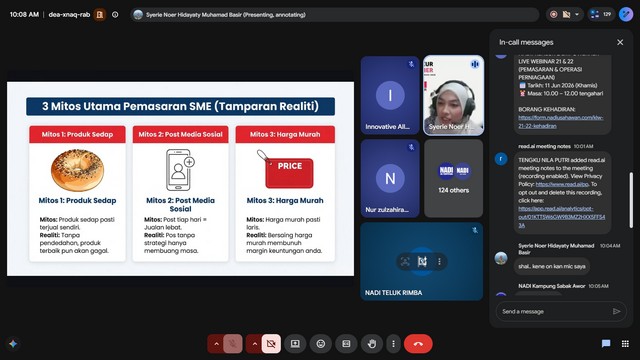Click the chat panel scrollbar

pos(631,200)
